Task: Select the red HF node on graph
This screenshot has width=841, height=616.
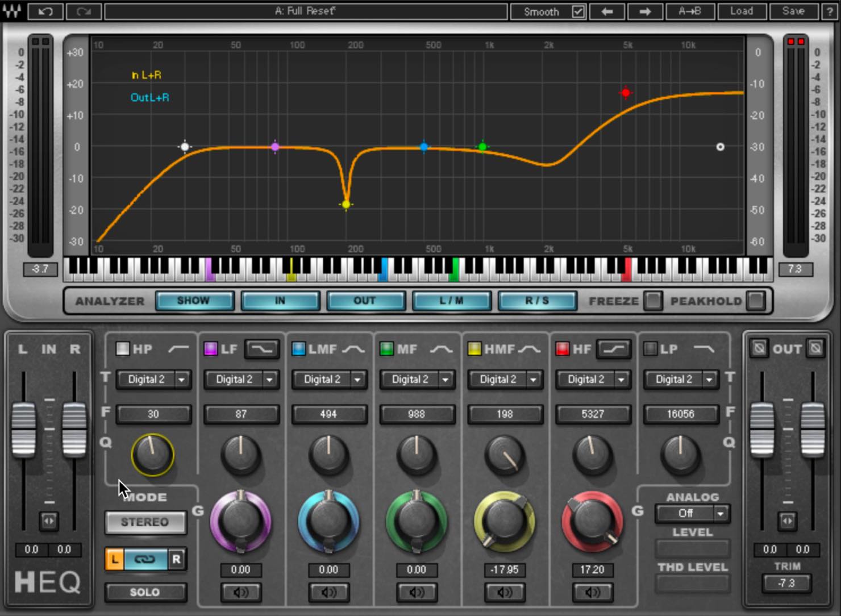Action: (626, 93)
